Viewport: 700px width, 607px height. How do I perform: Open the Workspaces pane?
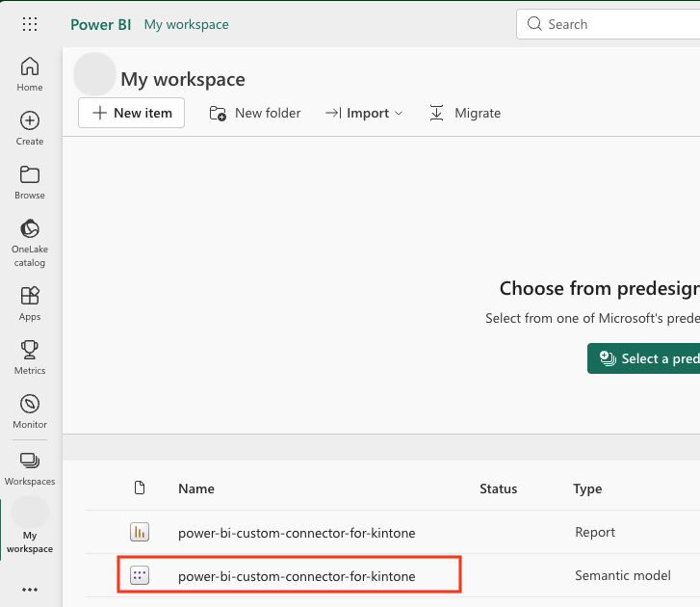pyautogui.click(x=30, y=469)
